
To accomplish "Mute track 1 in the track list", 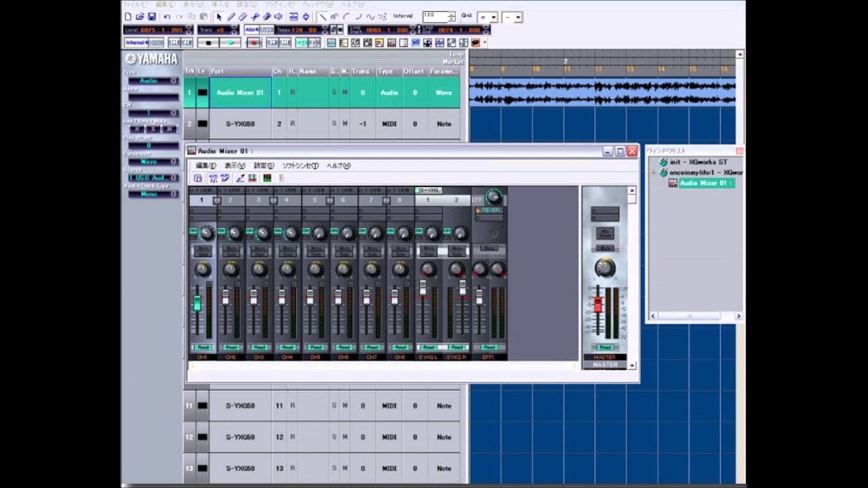I will (x=344, y=93).
